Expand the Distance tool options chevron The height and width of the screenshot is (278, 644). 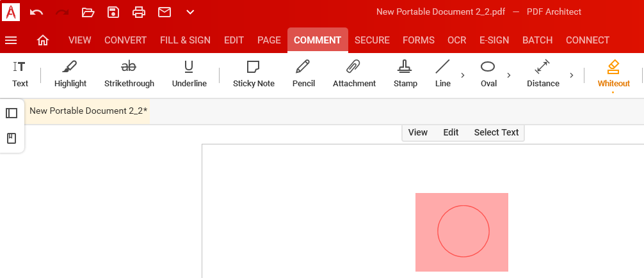[571, 75]
